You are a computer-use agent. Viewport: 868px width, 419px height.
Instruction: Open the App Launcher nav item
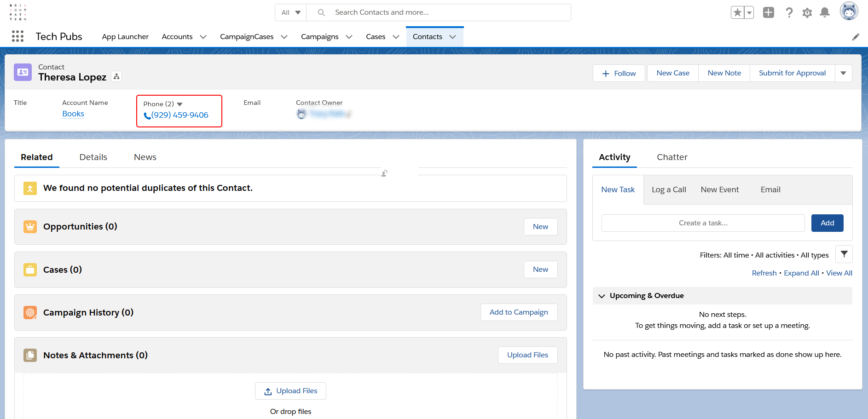pos(125,37)
